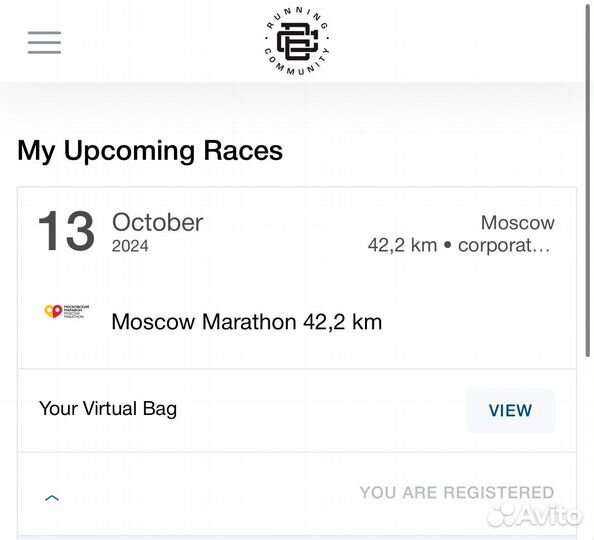Click the Avito watermark logo
The image size is (594, 540).
click(534, 515)
